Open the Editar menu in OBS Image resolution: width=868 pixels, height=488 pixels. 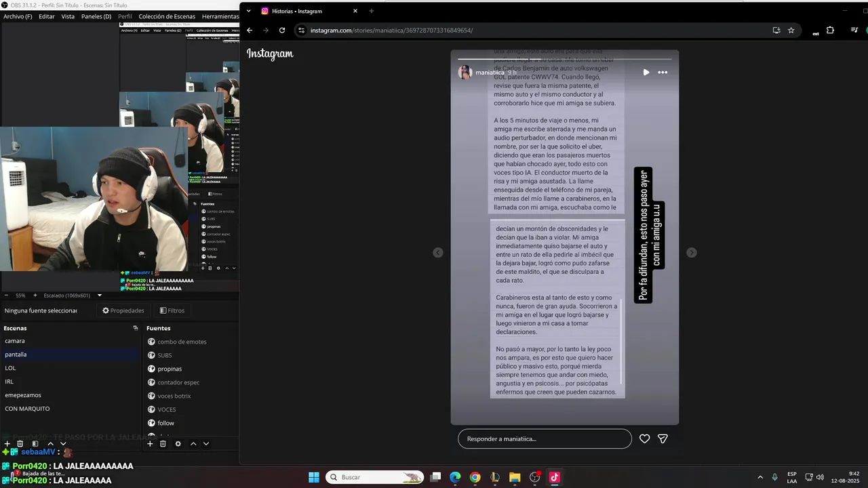click(47, 16)
